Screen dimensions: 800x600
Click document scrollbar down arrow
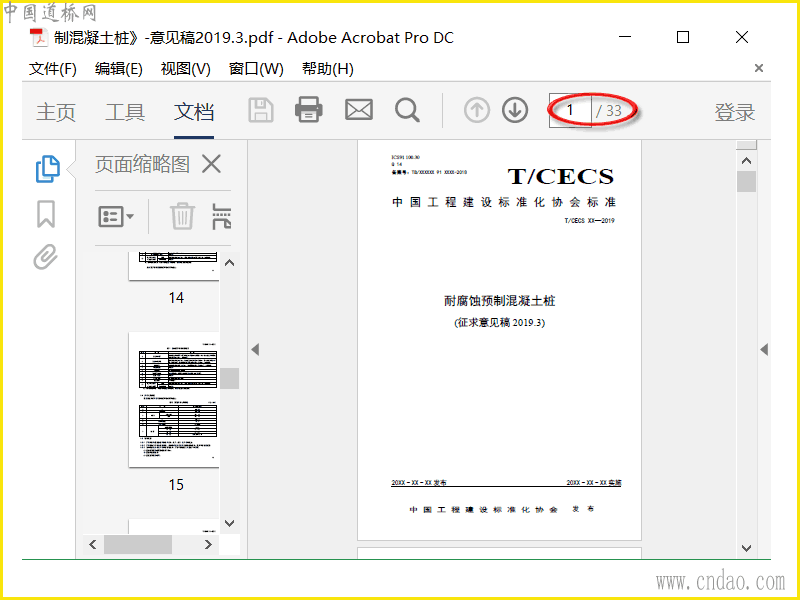coord(746,548)
